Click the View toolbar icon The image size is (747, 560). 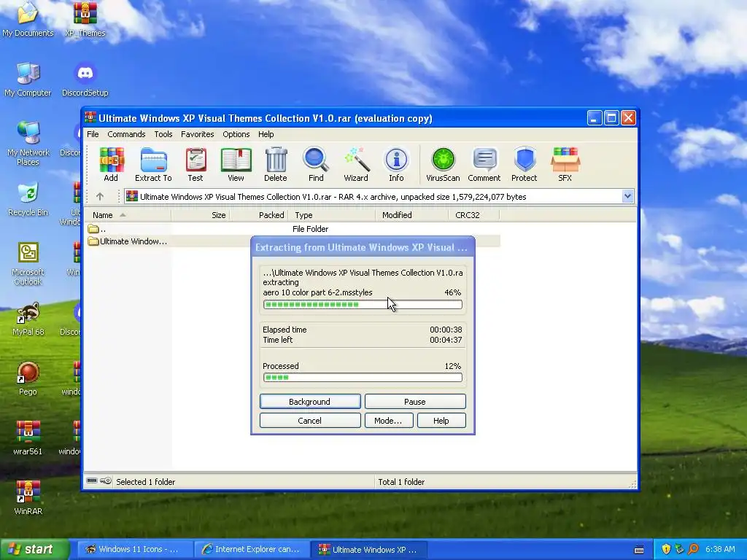tap(236, 164)
